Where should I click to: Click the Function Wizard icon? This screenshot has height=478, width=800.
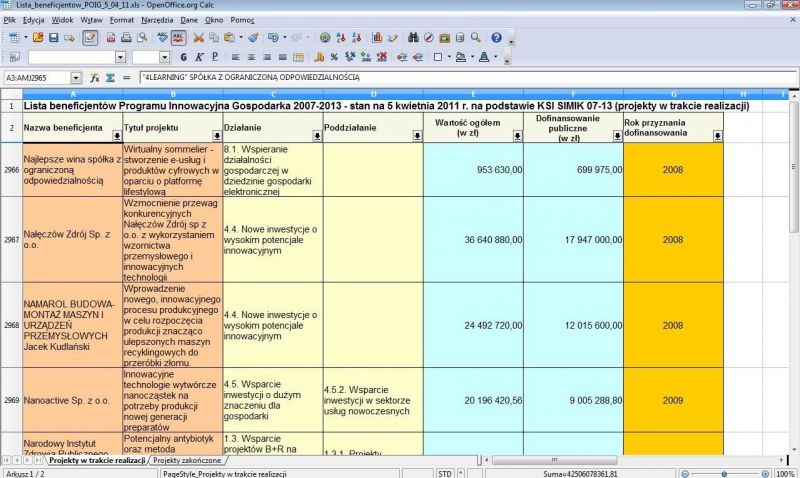[94, 78]
